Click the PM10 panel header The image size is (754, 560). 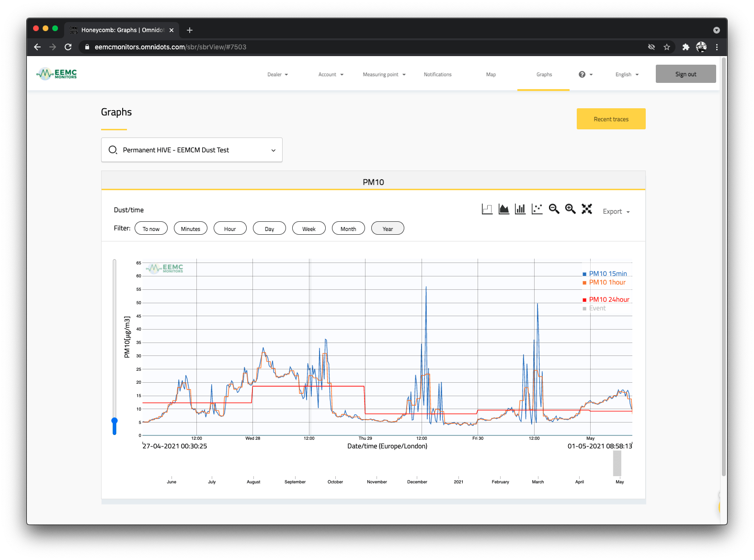[x=373, y=182]
